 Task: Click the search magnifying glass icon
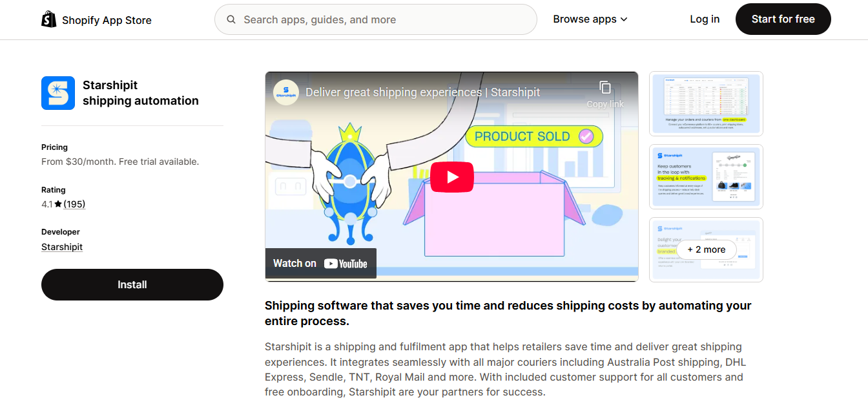231,19
